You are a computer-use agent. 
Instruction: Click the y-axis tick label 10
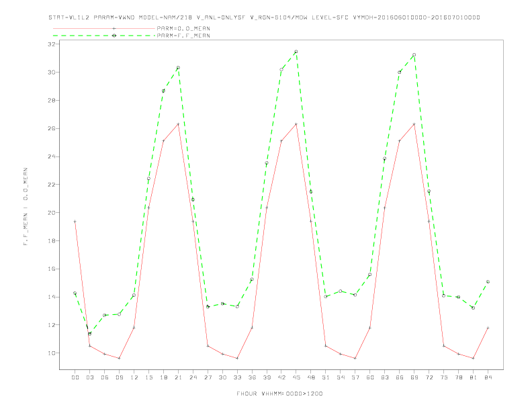[52, 353]
